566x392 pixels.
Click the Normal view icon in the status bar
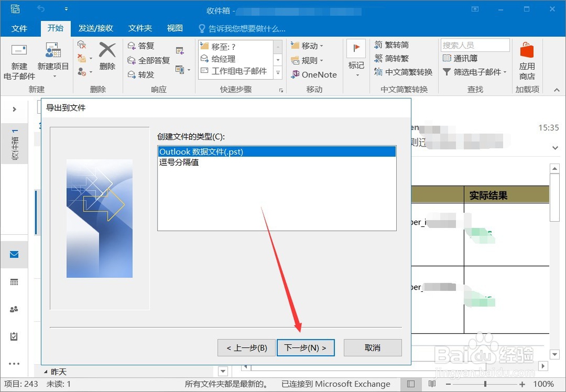411,384
